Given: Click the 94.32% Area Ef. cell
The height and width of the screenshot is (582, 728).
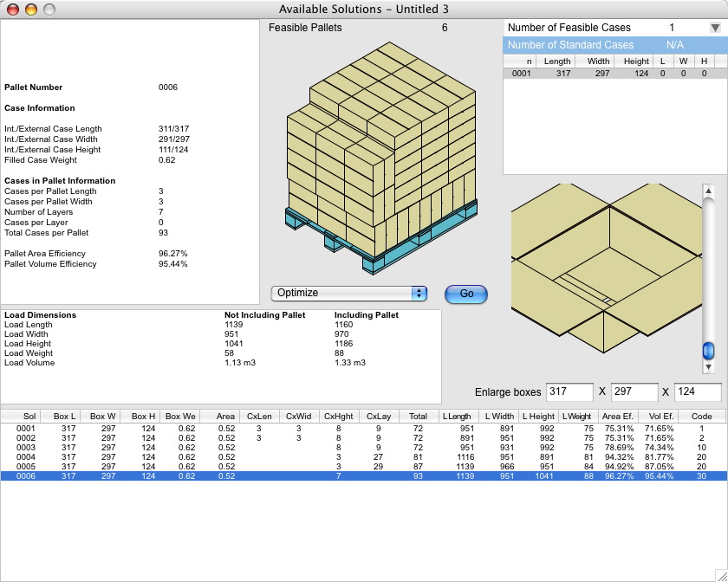Looking at the screenshot, I should coord(619,457).
